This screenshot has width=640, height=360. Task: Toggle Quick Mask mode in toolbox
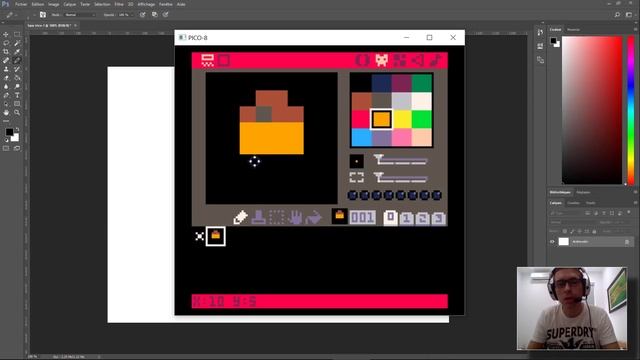click(x=6, y=148)
